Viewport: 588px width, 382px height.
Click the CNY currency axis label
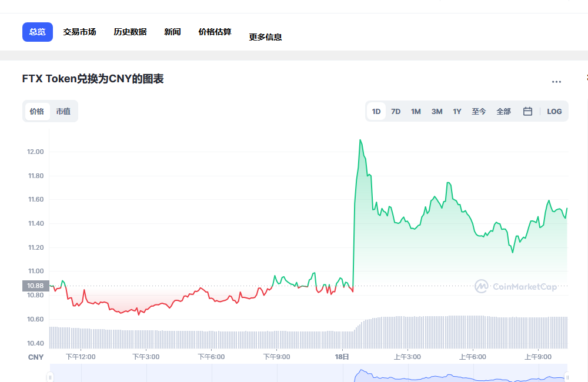[36, 357]
